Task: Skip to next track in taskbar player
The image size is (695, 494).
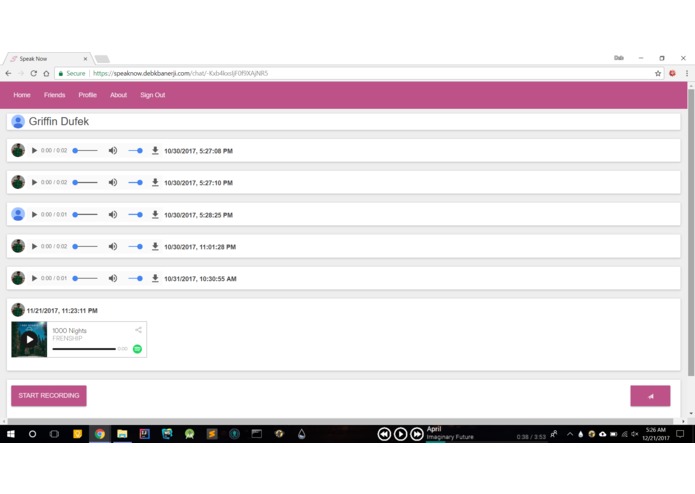Action: point(417,434)
